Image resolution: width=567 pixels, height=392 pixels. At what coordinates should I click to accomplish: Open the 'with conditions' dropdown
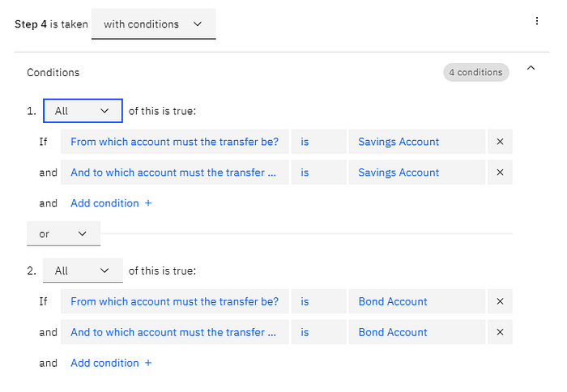coord(154,24)
